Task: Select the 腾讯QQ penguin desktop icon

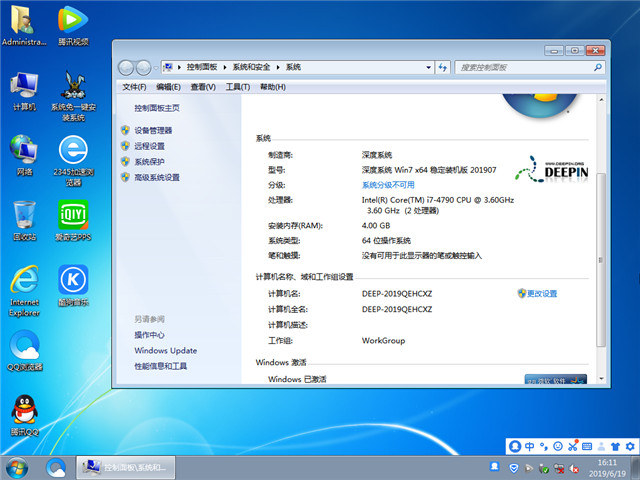Action: pyautogui.click(x=24, y=416)
